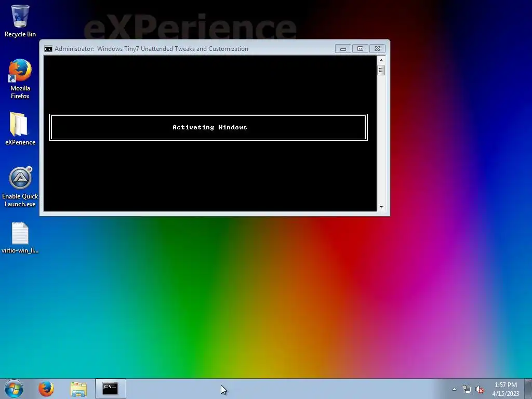The height and width of the screenshot is (399, 532).
Task: Select the Enable Quick Launch.exe icon
Action: click(x=20, y=187)
